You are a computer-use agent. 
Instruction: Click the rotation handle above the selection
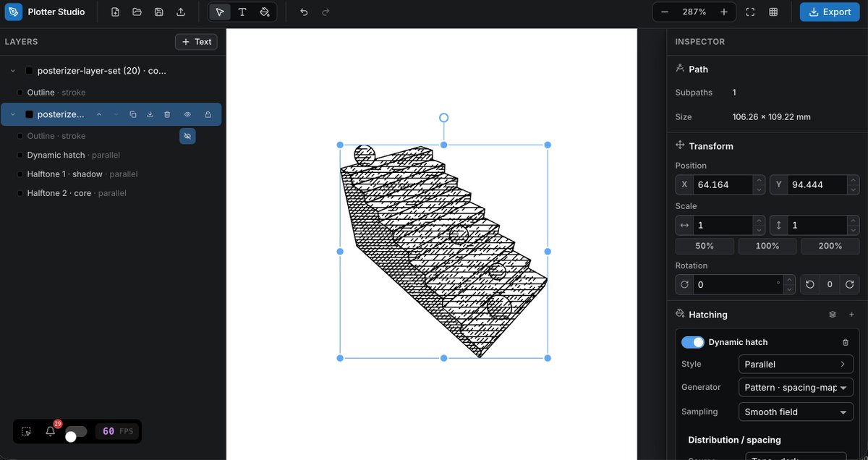point(443,117)
